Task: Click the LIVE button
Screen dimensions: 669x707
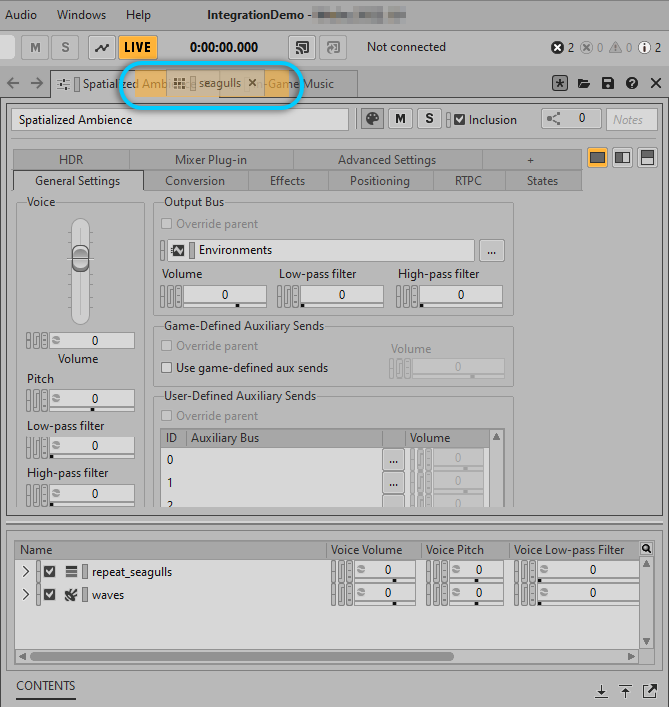Action: click(x=138, y=47)
